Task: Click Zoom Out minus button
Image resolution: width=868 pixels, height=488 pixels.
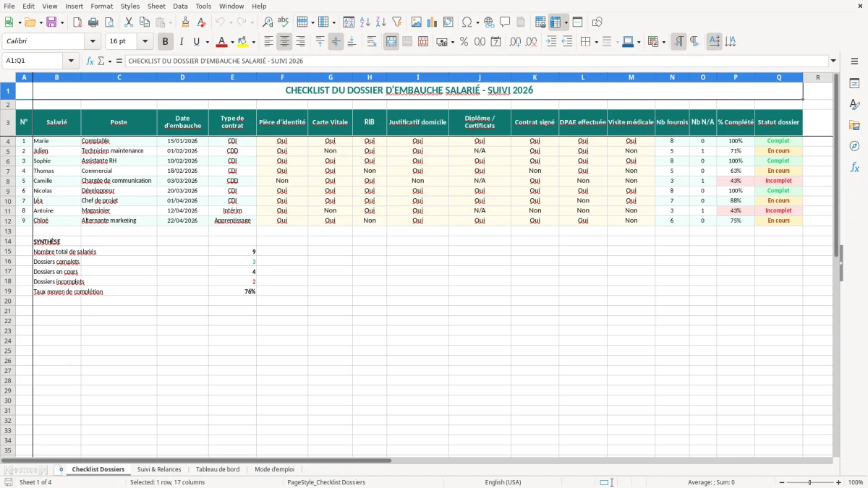Action: click(782, 482)
